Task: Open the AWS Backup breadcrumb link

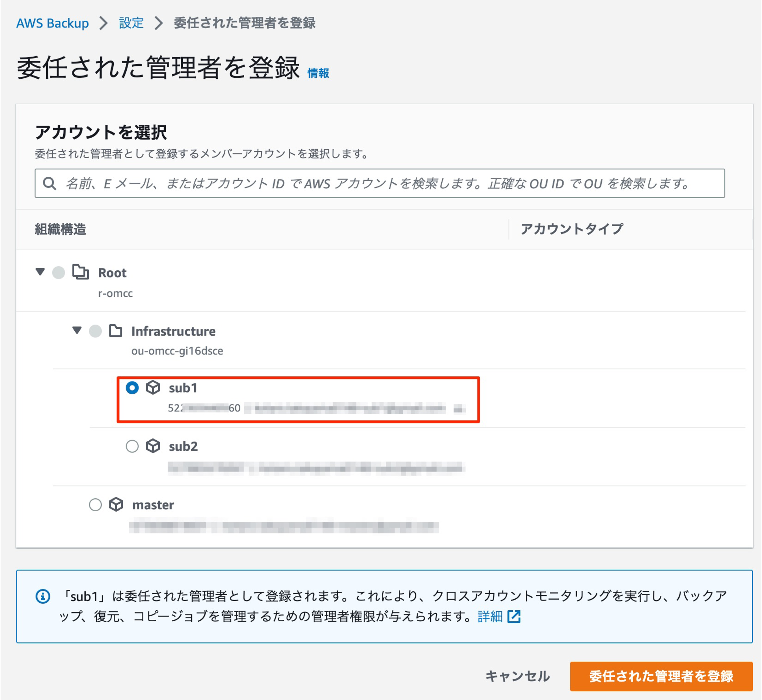Action: (x=52, y=23)
